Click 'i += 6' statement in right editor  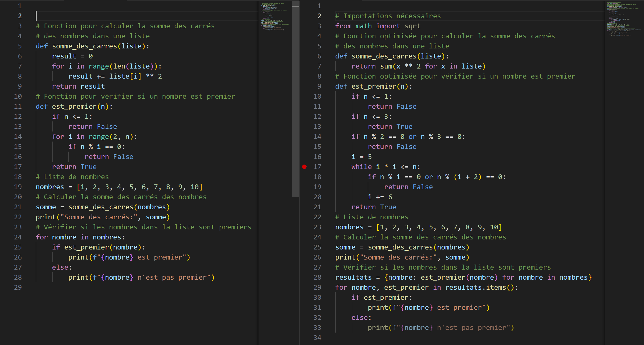tap(380, 197)
